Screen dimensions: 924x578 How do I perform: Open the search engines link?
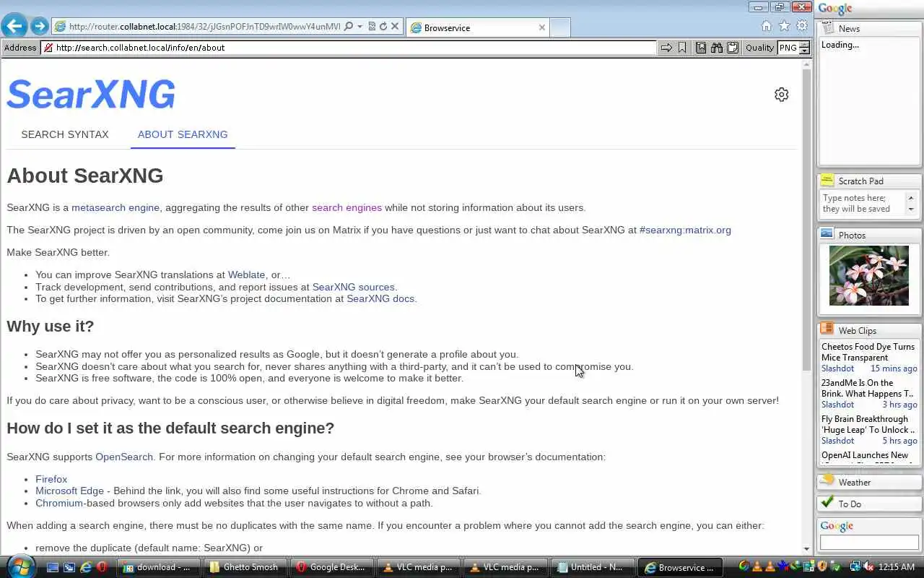pos(346,207)
